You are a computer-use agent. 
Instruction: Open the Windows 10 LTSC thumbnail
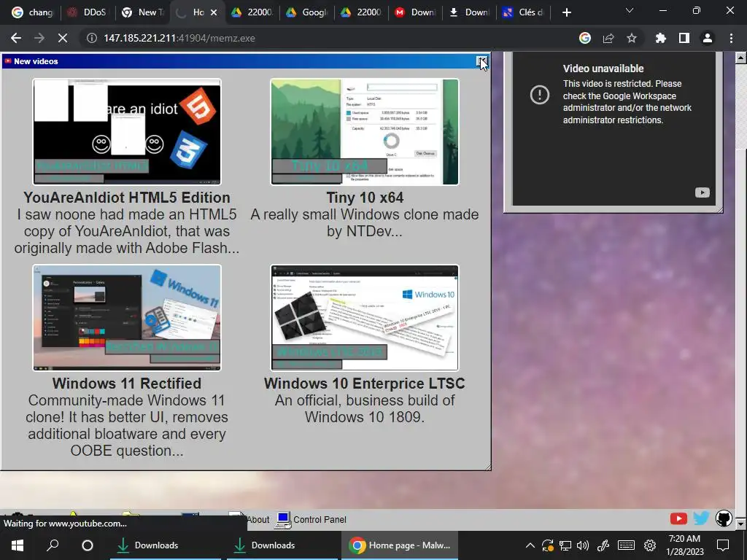[365, 318]
